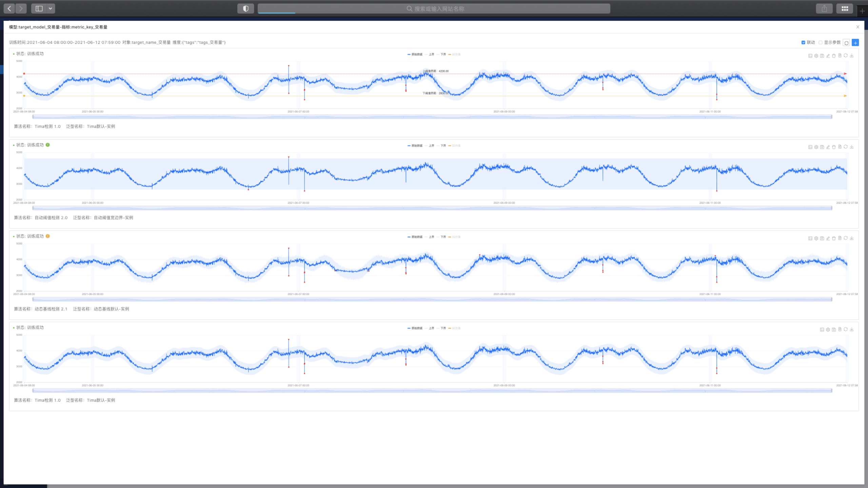Toggle 原始数据 legend in first chart
The image size is (868, 488).
click(415, 54)
